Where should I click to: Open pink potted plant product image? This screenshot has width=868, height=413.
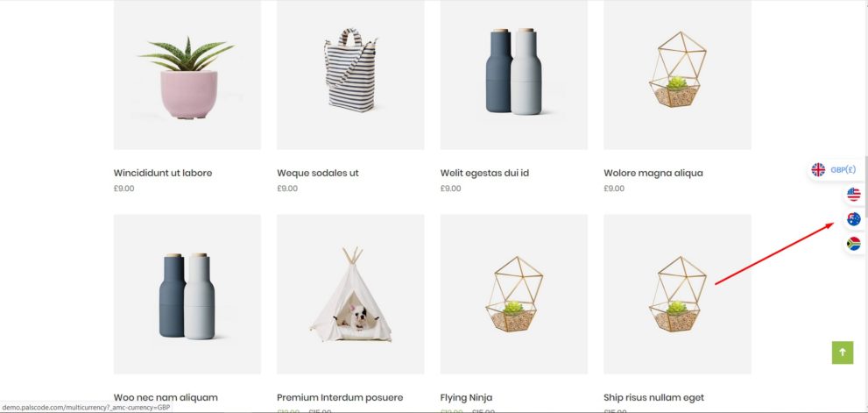(187, 75)
